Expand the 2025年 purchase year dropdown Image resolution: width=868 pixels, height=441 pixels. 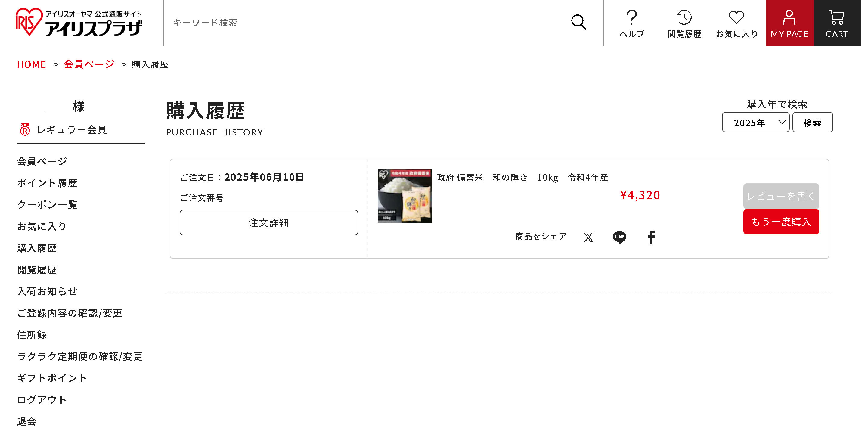click(755, 122)
